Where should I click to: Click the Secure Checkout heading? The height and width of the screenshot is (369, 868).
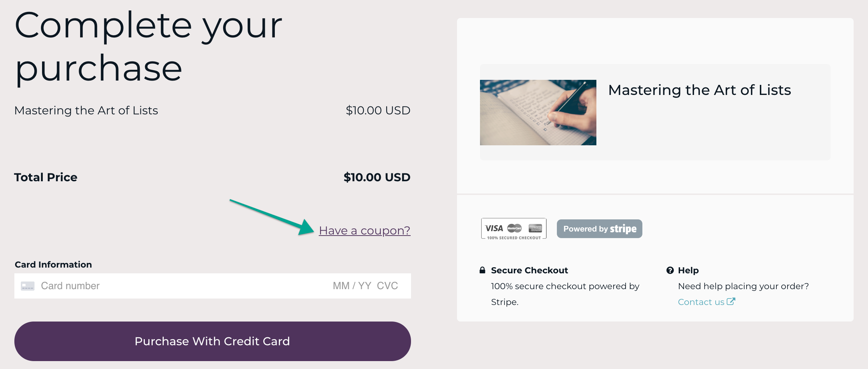point(529,270)
